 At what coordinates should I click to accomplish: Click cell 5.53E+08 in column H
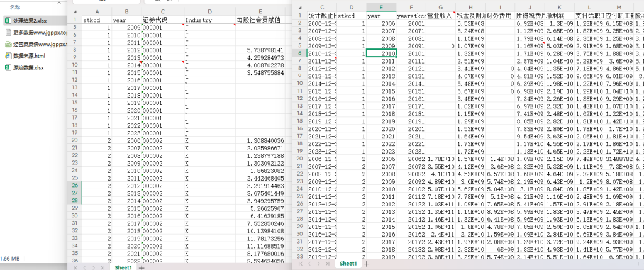point(470,23)
